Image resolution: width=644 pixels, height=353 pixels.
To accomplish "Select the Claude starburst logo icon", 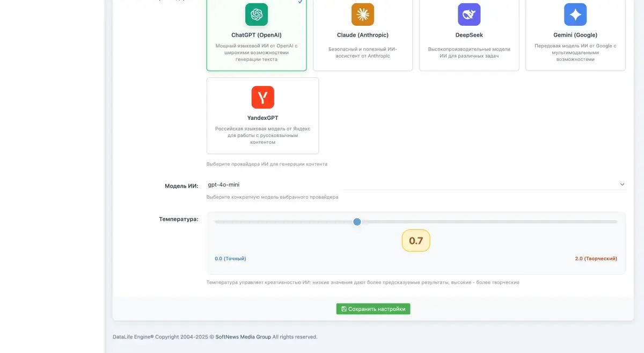I will pos(363,15).
